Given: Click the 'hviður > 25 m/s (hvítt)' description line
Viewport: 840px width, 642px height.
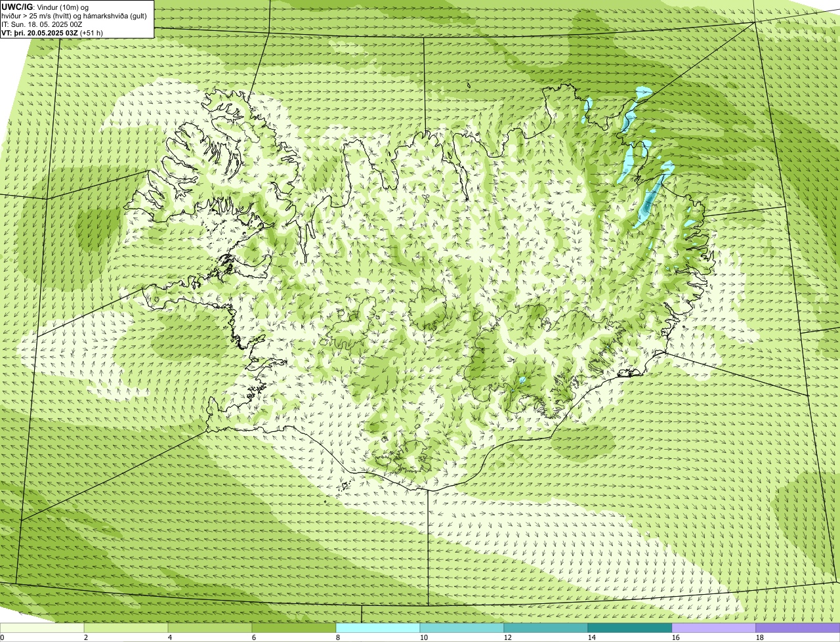Looking at the screenshot, I should 74,16.
